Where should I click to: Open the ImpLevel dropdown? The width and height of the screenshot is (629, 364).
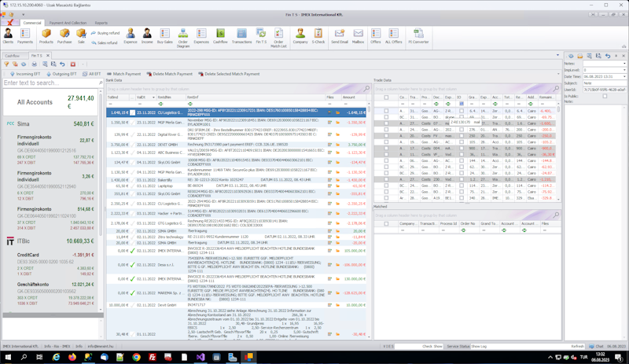(x=624, y=70)
